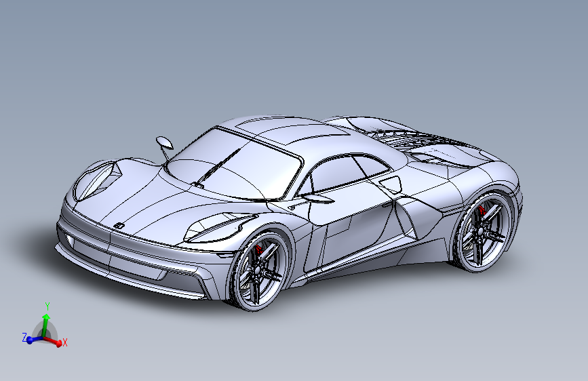Select the far-side front headlight
This screenshot has height=381, width=588.
97,180
